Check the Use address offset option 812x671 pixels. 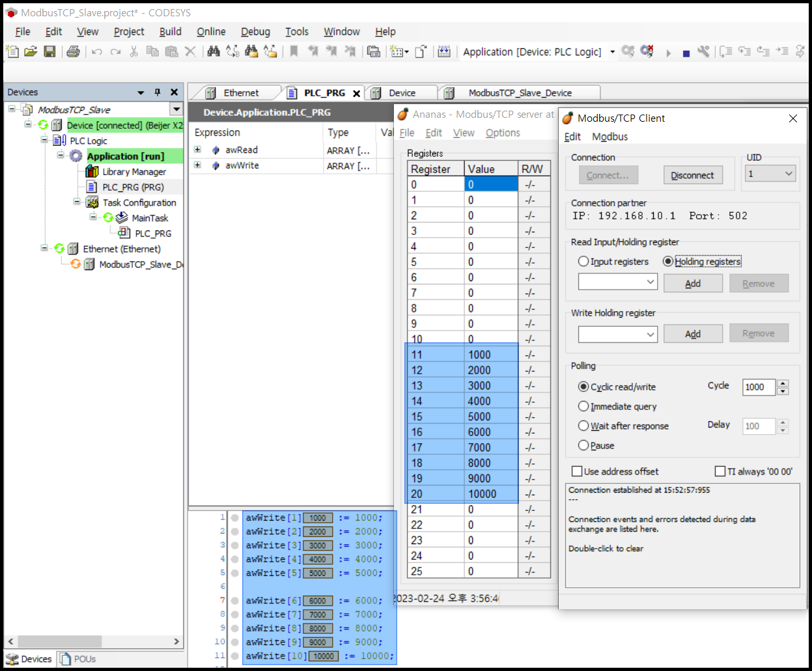[577, 471]
